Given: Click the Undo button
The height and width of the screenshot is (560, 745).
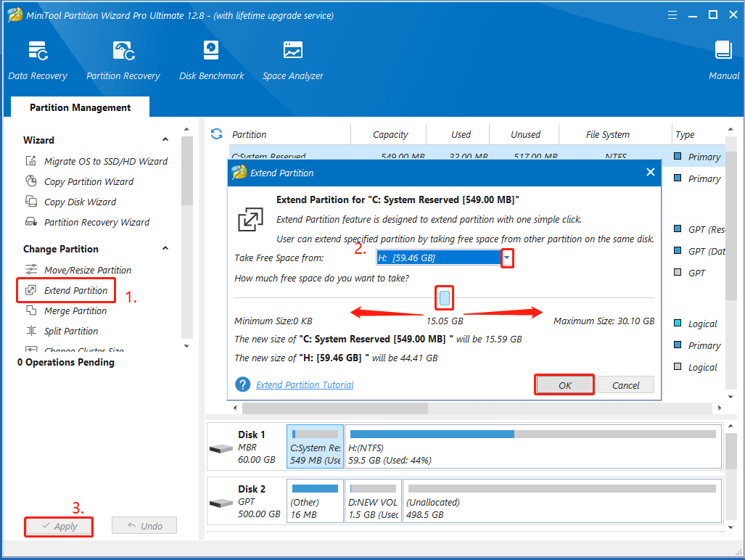Looking at the screenshot, I should pyautogui.click(x=144, y=526).
